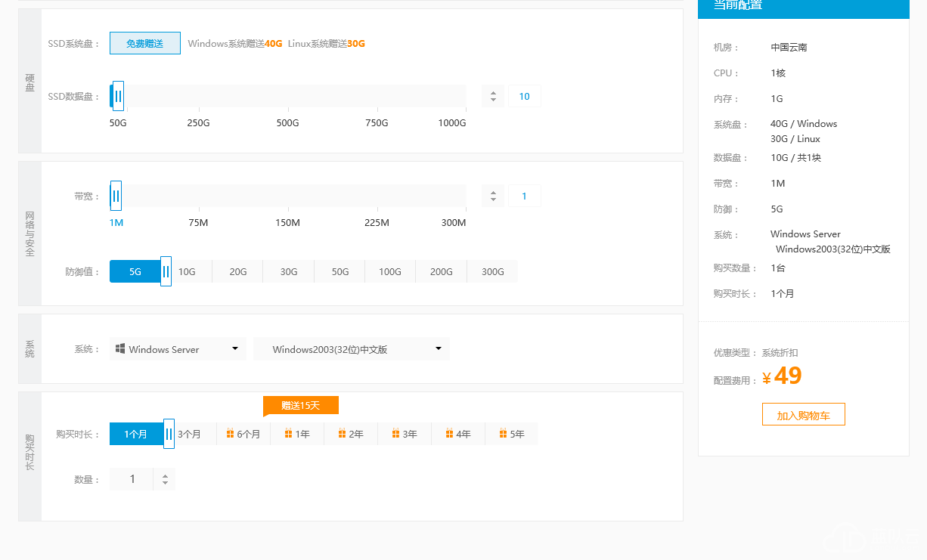Select the 2年 purchase duration
927x560 pixels.
click(x=351, y=434)
